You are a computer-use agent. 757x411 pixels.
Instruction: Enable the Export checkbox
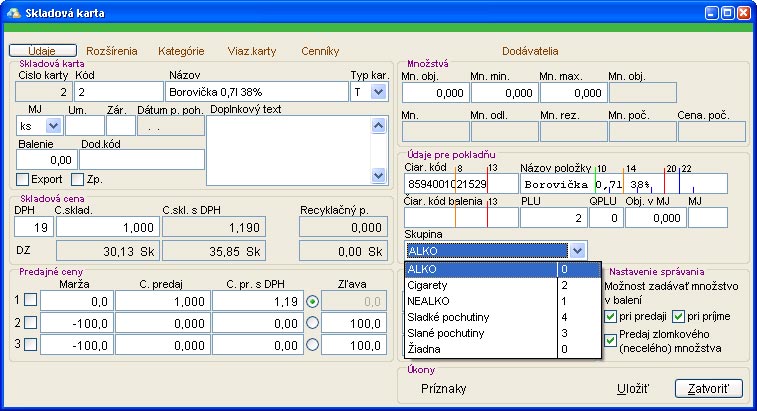click(22, 180)
